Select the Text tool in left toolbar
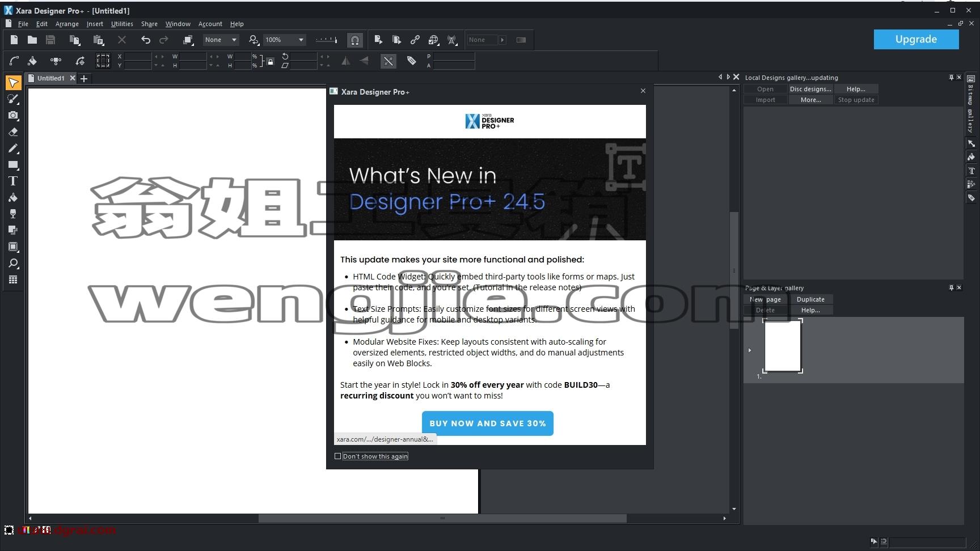Screen dimensions: 980x551 click(13, 181)
